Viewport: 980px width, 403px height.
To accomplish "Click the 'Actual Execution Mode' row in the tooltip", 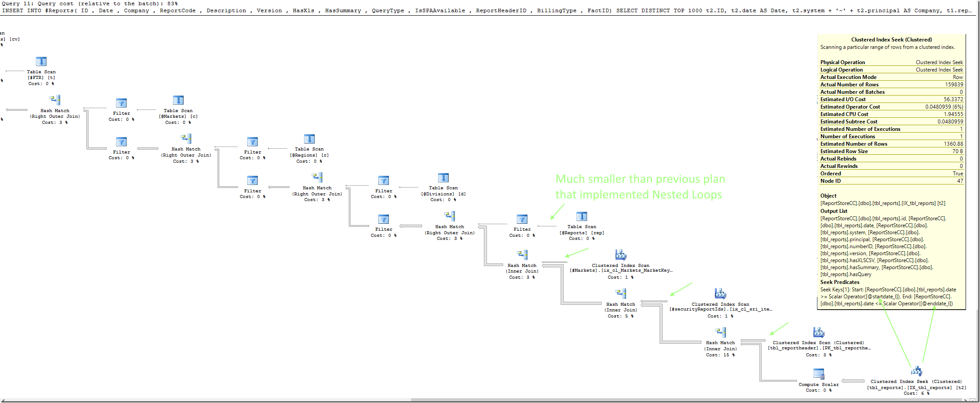I will point(892,77).
